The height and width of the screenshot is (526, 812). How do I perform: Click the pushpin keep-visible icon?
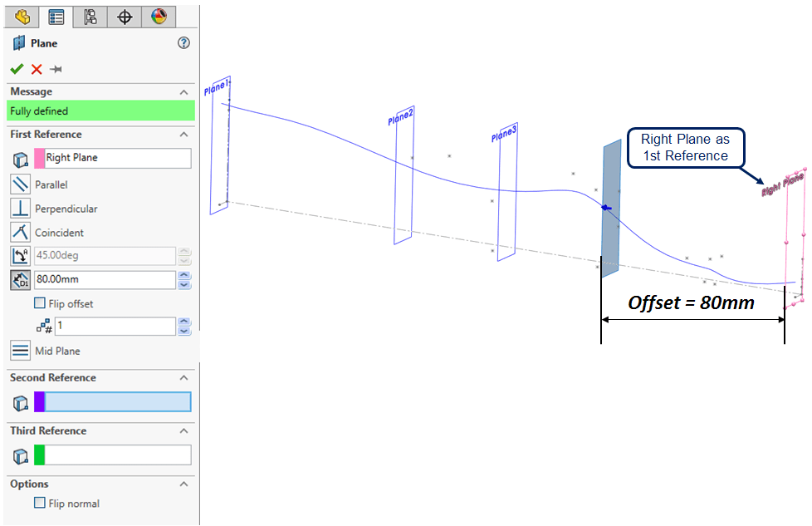click(x=56, y=69)
